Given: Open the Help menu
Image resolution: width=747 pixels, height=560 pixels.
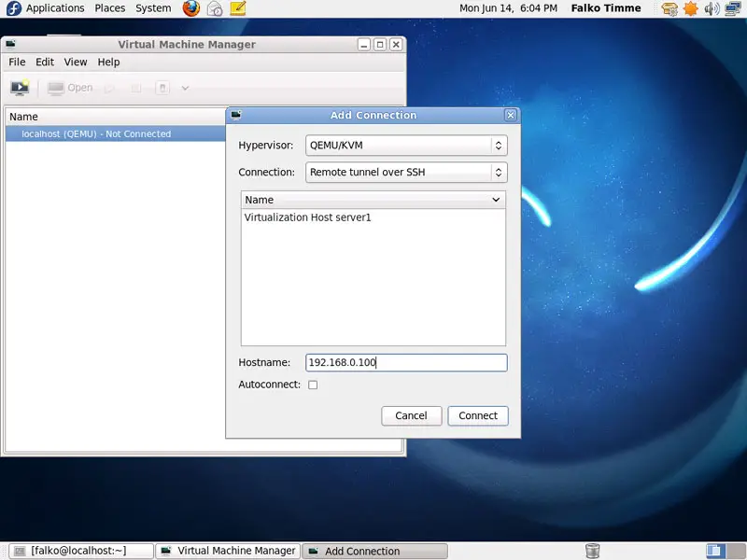Looking at the screenshot, I should (108, 62).
